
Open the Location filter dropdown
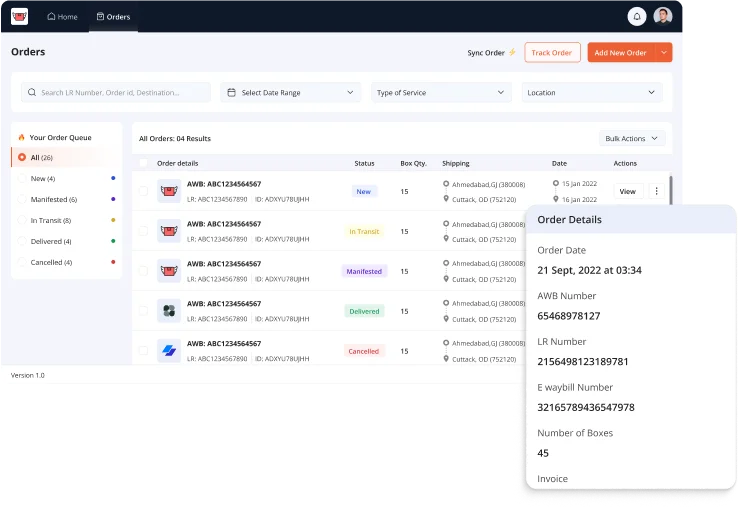click(593, 93)
